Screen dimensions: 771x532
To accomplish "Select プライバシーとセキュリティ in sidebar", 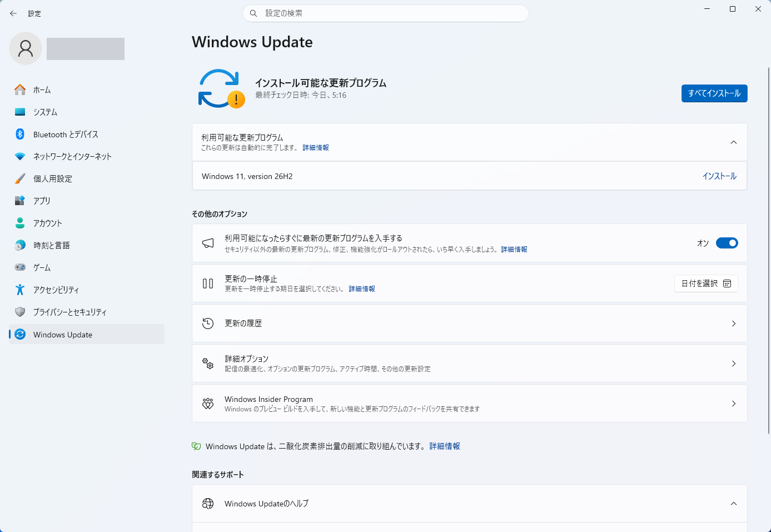I will 87,312.
